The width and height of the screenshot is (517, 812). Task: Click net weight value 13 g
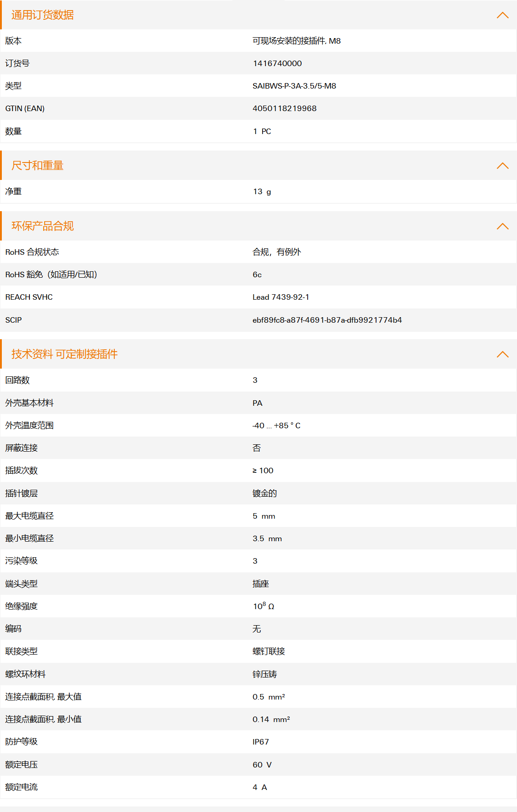coord(262,191)
